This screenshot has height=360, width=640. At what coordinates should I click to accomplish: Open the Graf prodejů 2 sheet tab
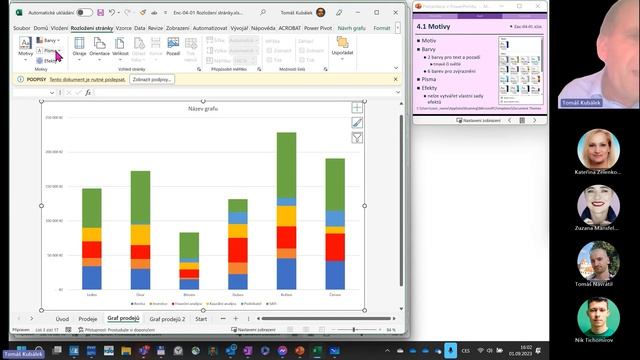click(167, 319)
